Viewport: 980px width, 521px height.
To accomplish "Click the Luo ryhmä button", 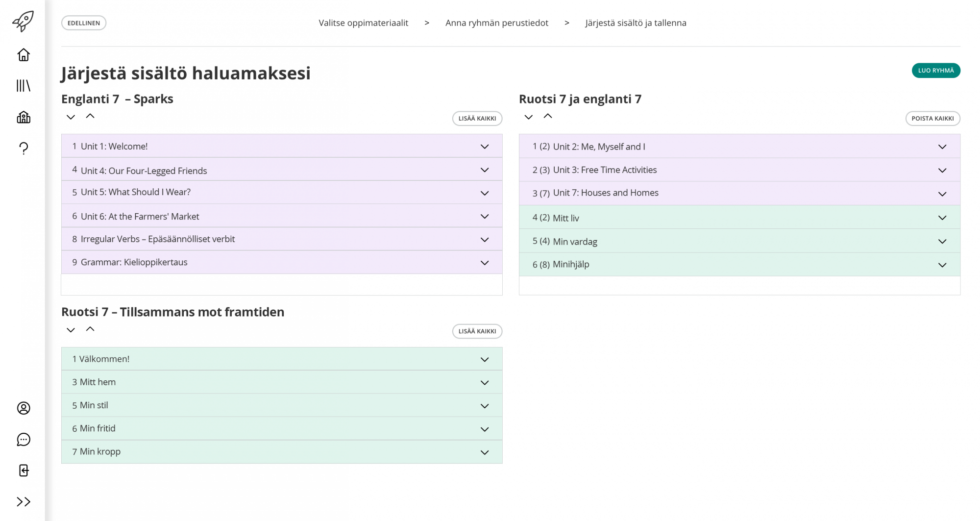I will click(935, 71).
